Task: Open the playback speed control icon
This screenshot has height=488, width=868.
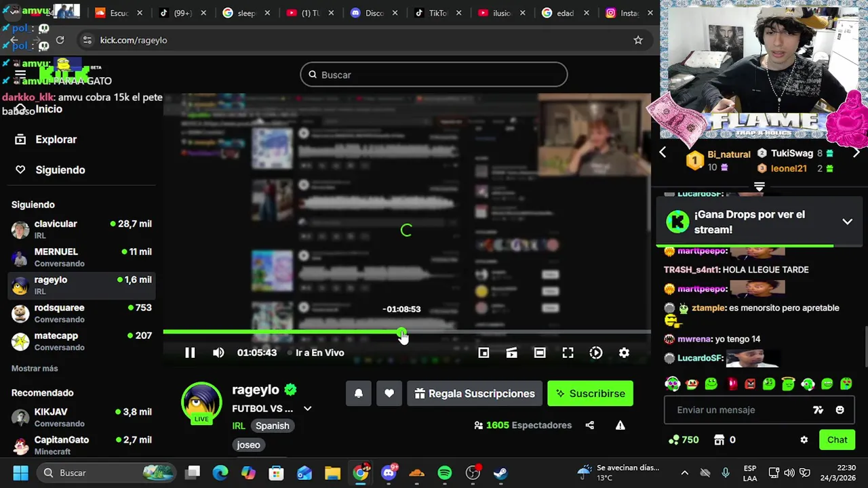Action: click(x=596, y=352)
